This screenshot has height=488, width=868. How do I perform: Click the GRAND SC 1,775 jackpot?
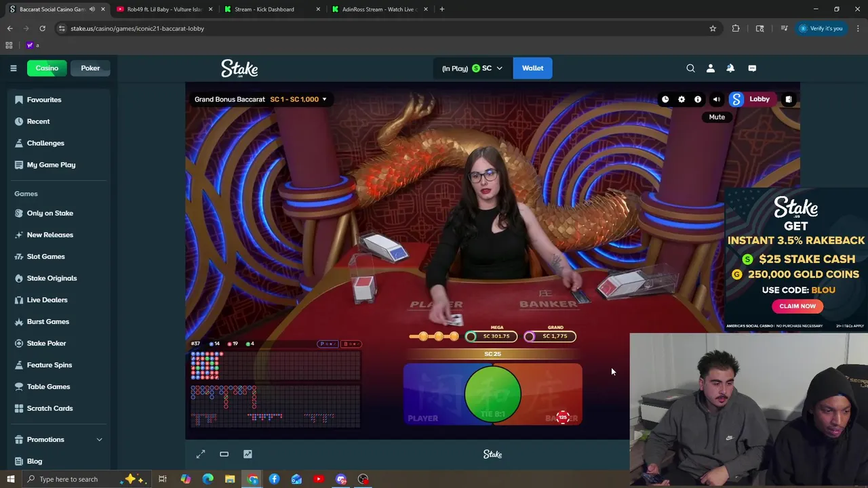pos(551,335)
